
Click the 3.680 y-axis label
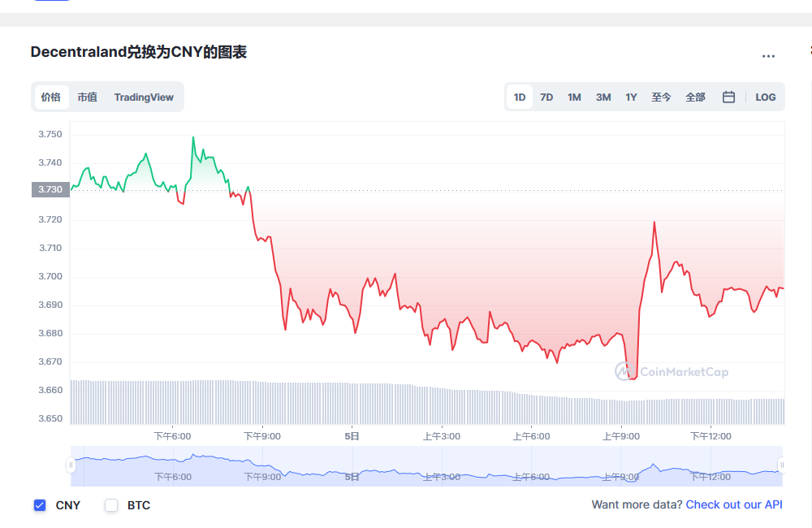(x=50, y=333)
